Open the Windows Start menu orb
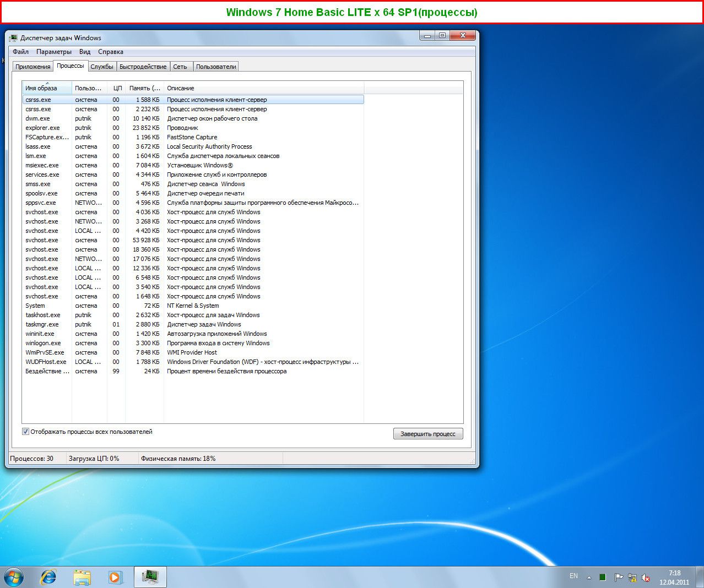 [x=14, y=577]
